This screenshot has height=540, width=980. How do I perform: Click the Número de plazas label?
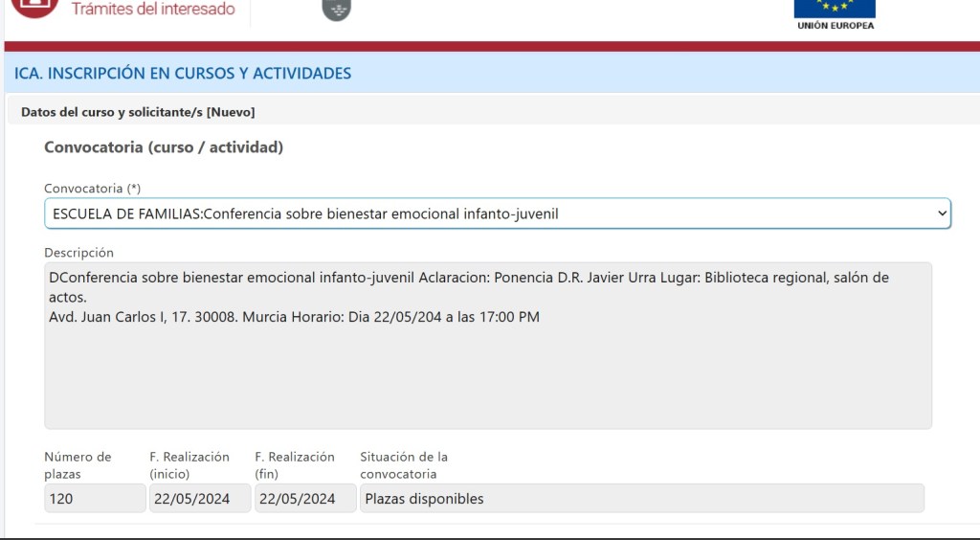[78, 465]
